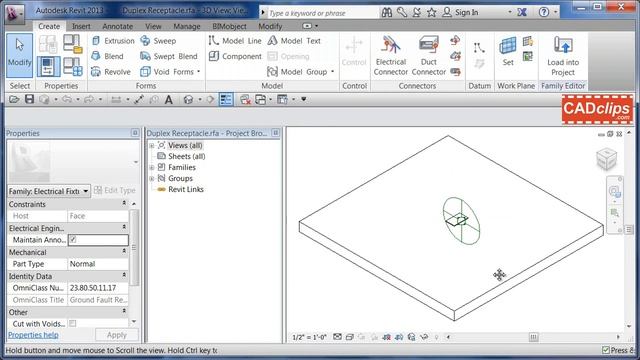Screen dimensions: 640x360
Task: Open file from quick access toolbar
Action: (14, 99)
